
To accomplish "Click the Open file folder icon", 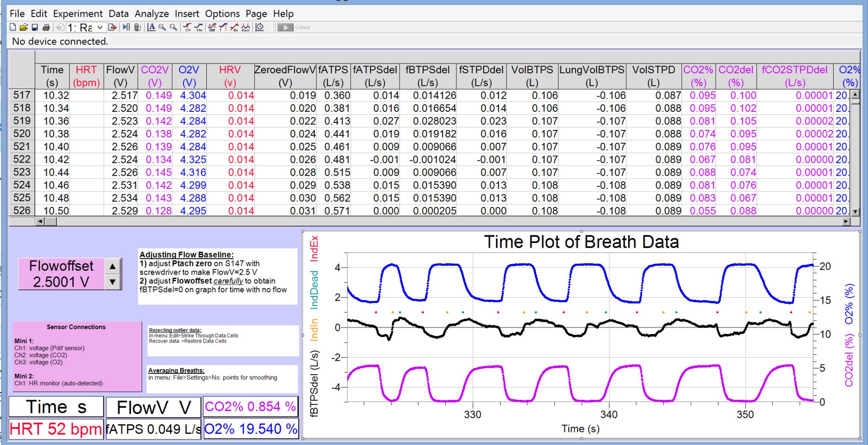I will click(x=24, y=28).
